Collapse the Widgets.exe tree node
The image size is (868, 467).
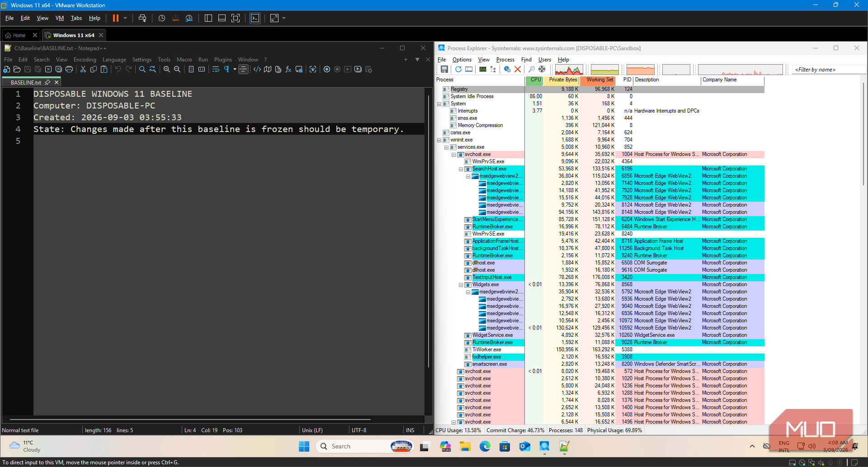click(x=461, y=285)
